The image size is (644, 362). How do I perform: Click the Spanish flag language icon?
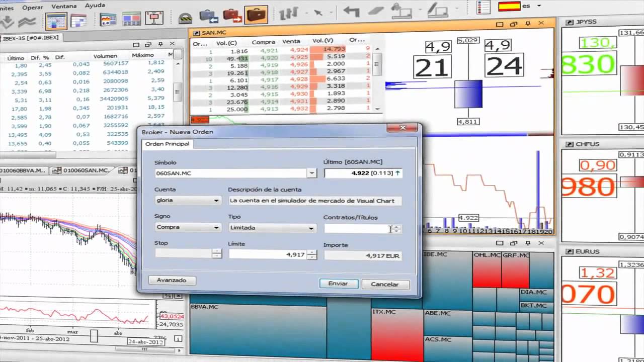coord(509,7)
